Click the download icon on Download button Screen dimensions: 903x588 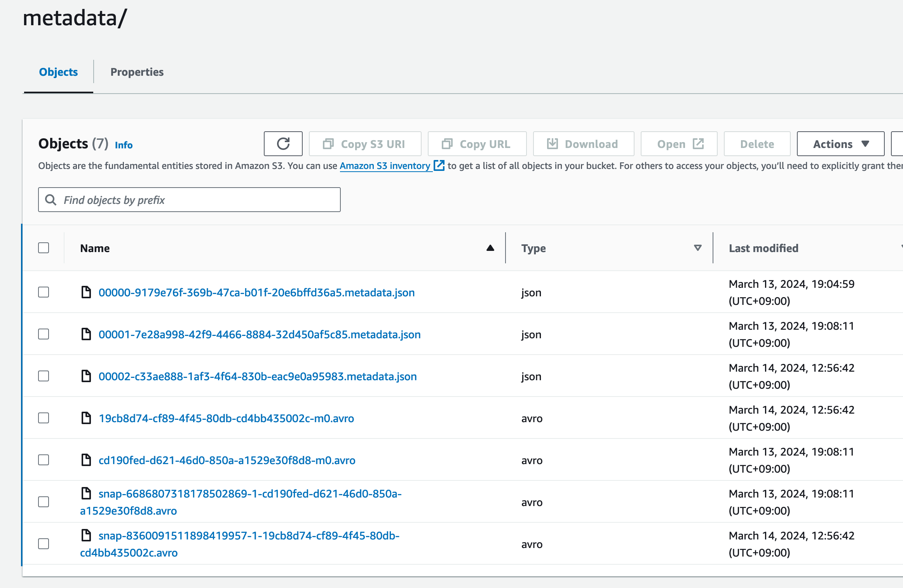click(553, 144)
